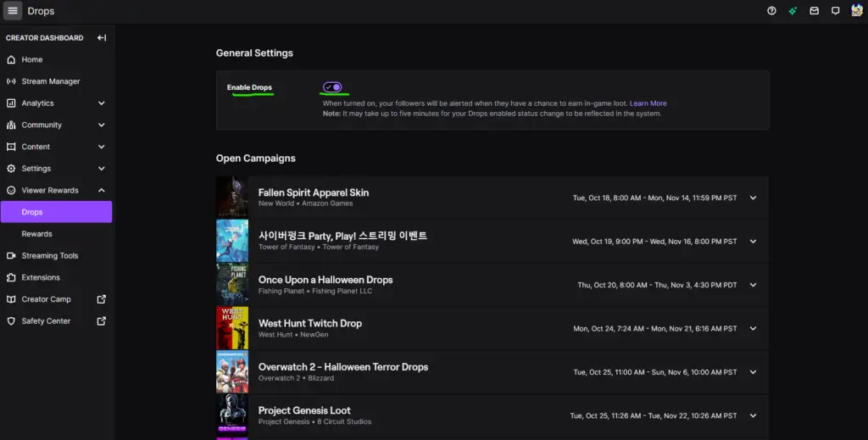
Task: Click the Content panel icon
Action: [x=11, y=147]
